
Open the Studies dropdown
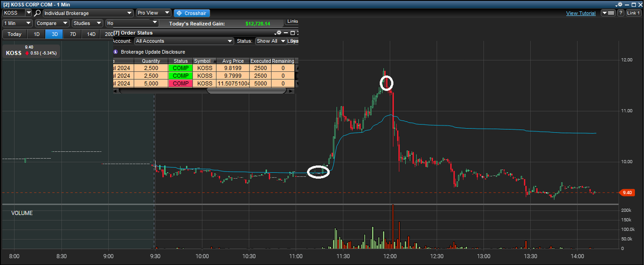(x=87, y=23)
